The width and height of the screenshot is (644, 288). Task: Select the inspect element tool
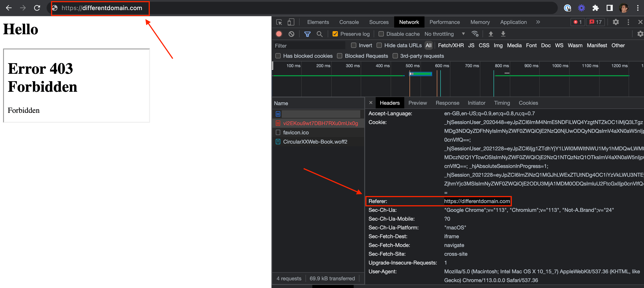[x=279, y=22]
